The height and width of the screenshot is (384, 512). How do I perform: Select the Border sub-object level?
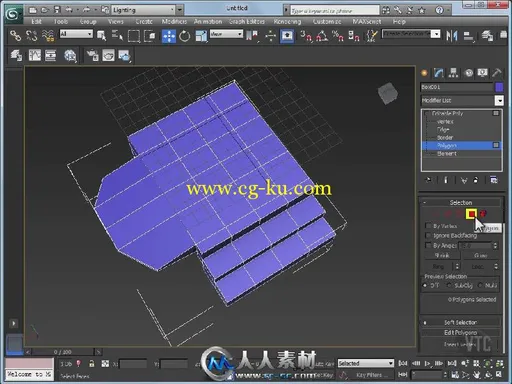445,137
